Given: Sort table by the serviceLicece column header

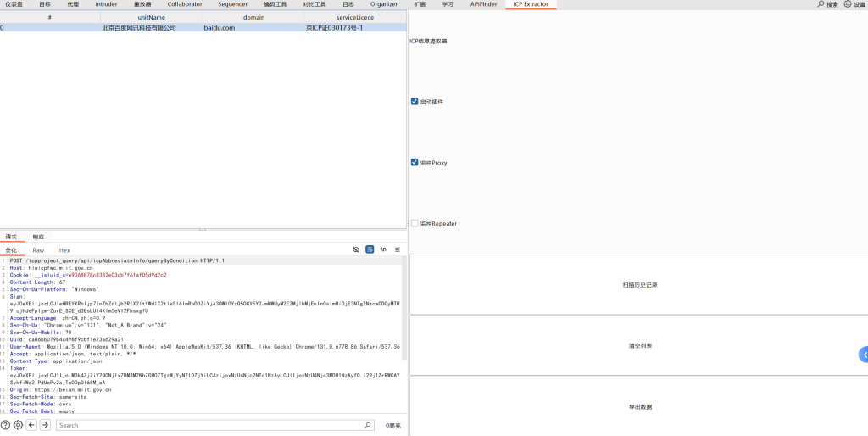Looking at the screenshot, I should tap(355, 17).
